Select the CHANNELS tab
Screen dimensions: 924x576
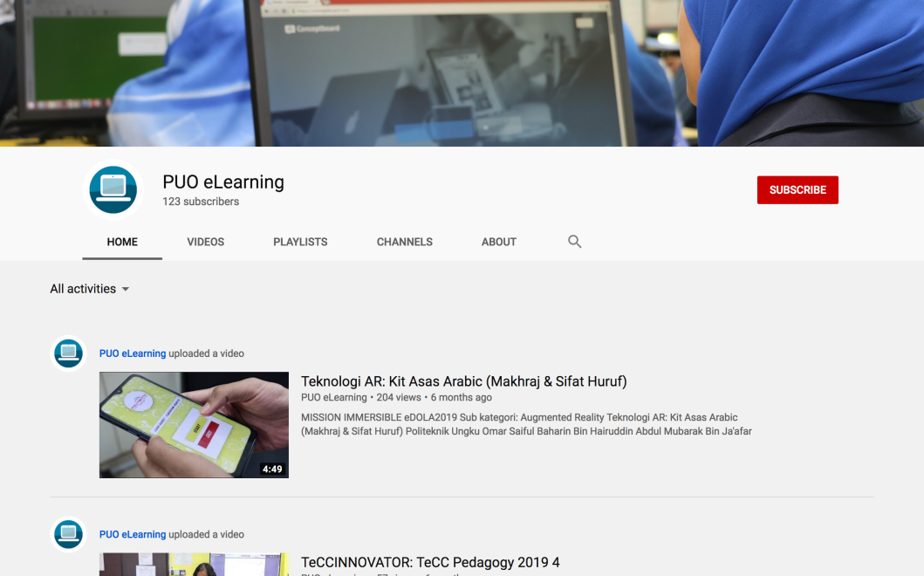pyautogui.click(x=404, y=242)
